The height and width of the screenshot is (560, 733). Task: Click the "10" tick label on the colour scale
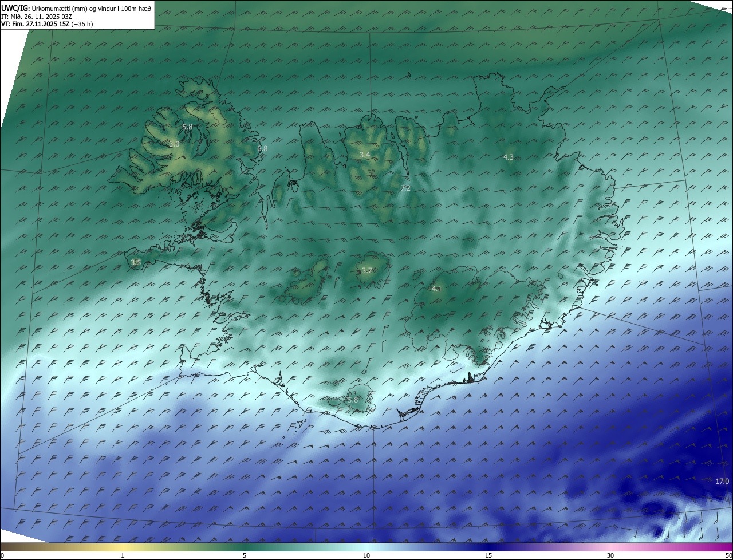tap(366, 555)
